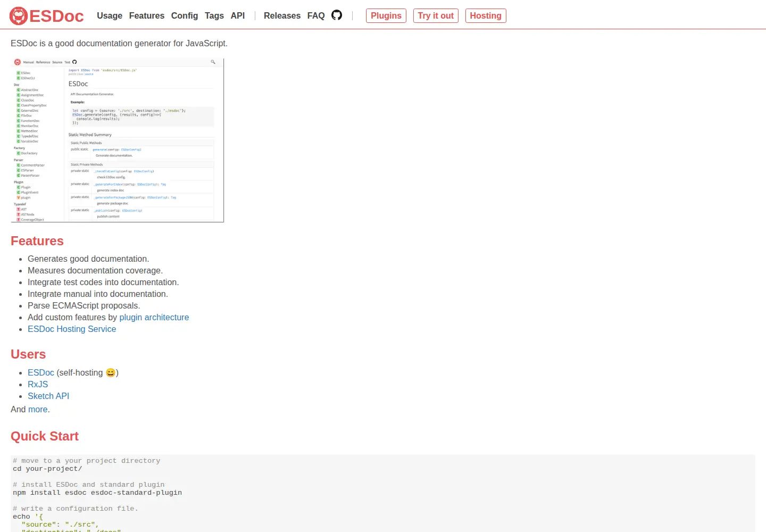Click the Features section heading
The image size is (766, 532).
[37, 241]
